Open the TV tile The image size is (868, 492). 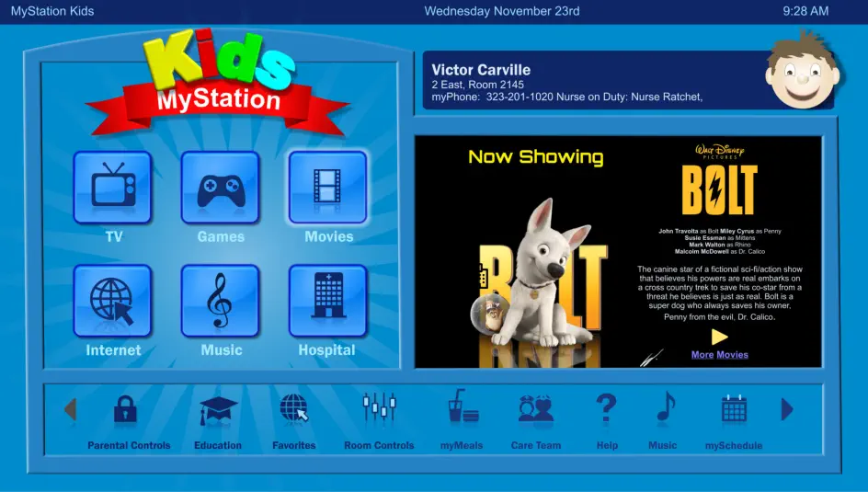click(x=112, y=188)
